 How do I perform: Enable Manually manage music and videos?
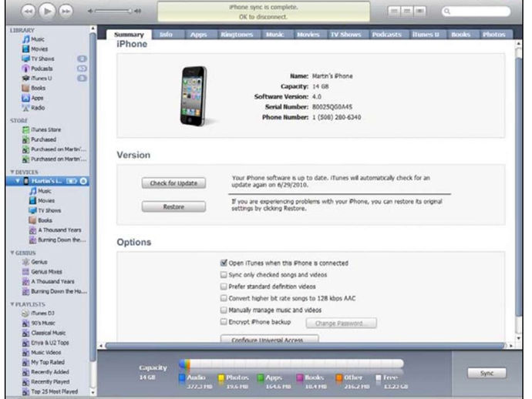coord(224,310)
